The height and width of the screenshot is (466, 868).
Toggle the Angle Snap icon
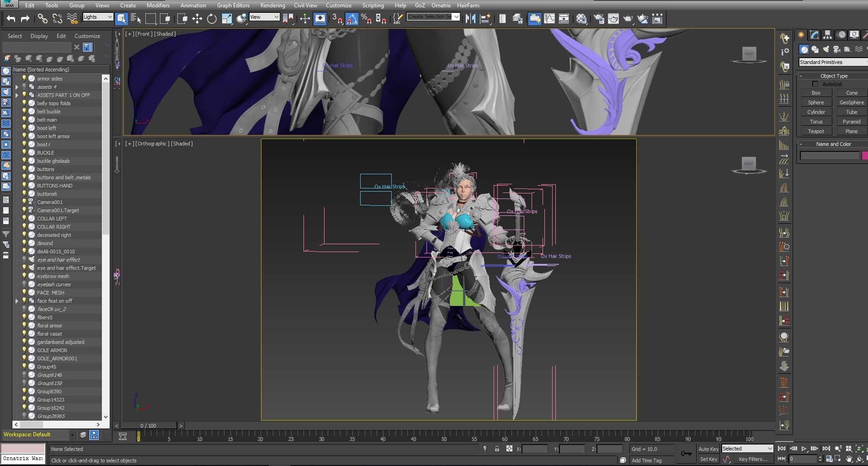coord(351,19)
